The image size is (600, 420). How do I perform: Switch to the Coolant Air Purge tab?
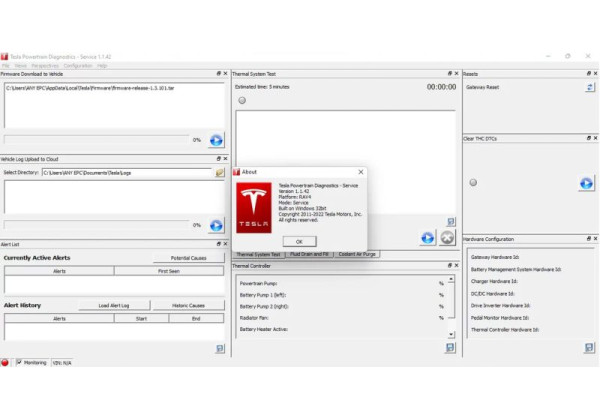coord(357,254)
